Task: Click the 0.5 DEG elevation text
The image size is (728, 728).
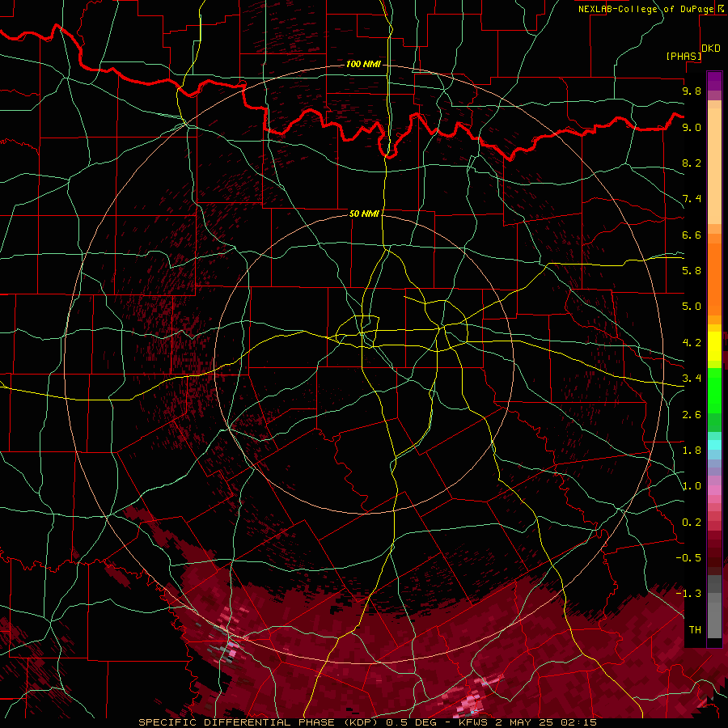Action: pos(412,722)
